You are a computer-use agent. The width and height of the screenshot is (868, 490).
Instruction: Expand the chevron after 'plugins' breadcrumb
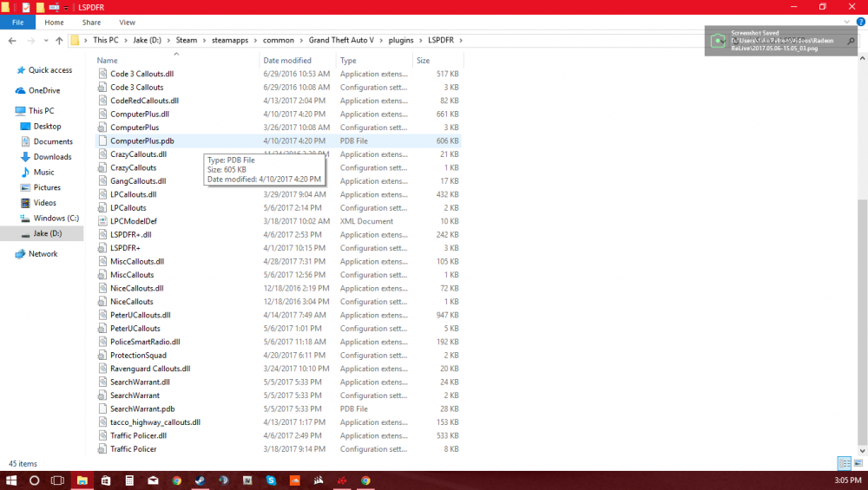421,41
